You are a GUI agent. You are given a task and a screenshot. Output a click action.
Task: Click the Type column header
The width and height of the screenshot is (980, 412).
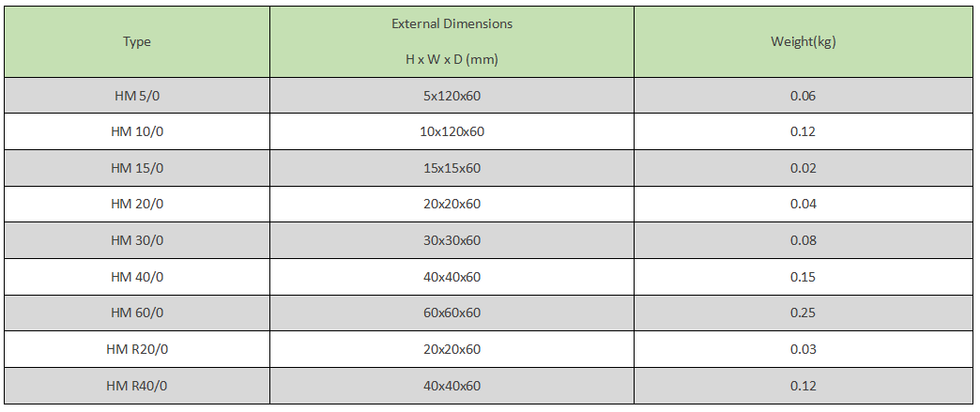pos(137,42)
